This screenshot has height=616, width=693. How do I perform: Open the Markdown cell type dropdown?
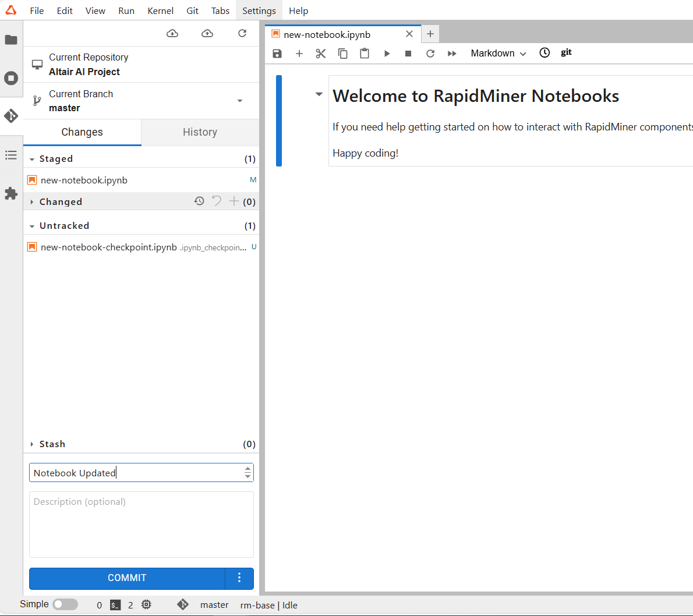tap(498, 54)
